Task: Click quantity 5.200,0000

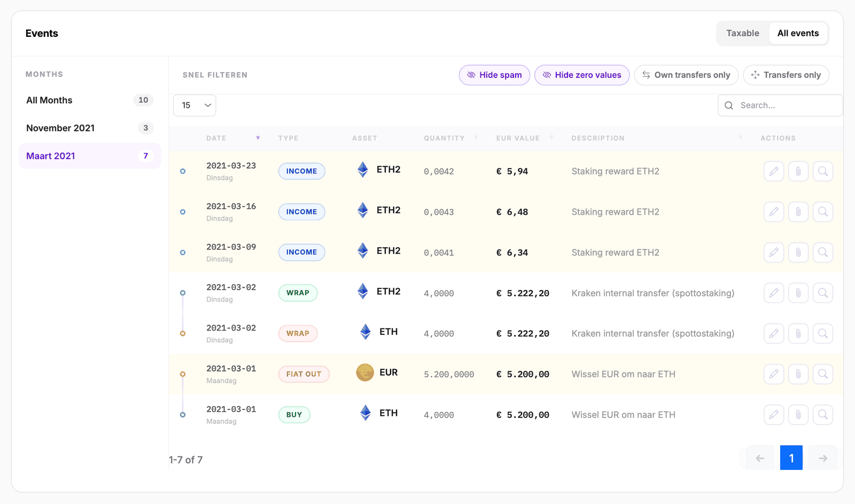Action: tap(449, 375)
